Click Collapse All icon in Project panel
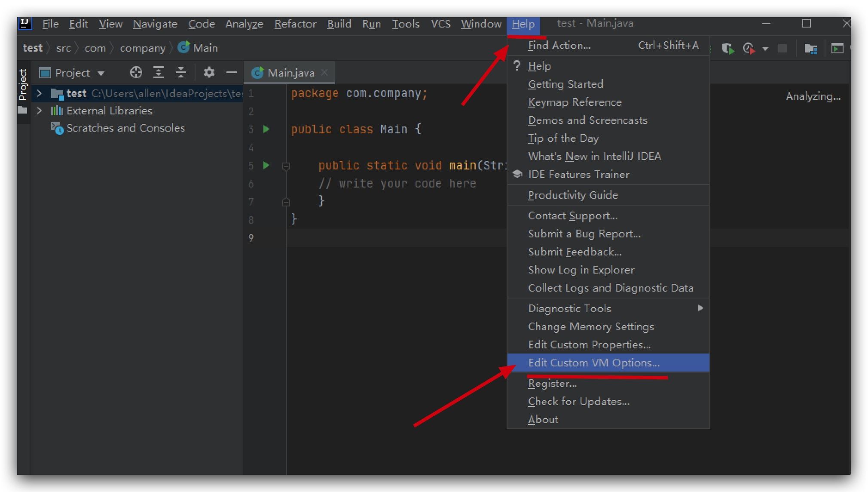The image size is (868, 492). 181,73
